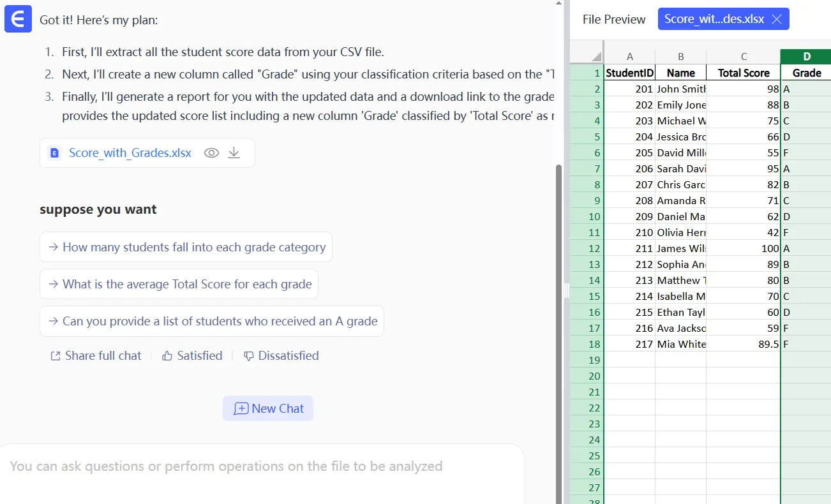
Task: Click the blue assistant avatar icon
Action: tap(18, 20)
